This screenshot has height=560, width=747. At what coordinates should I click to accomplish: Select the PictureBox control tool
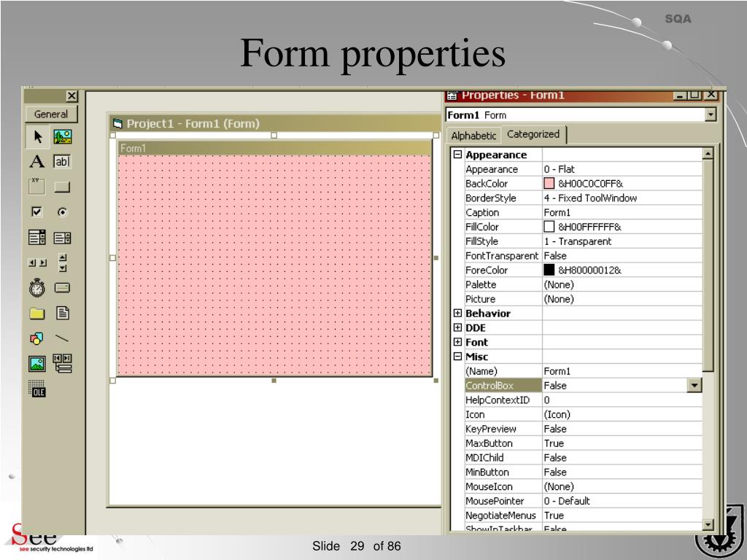click(61, 136)
